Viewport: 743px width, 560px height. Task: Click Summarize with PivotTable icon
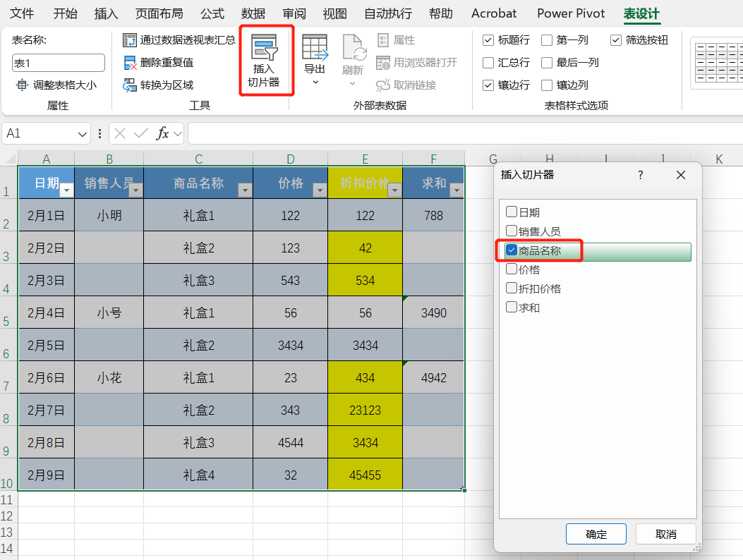tap(129, 39)
